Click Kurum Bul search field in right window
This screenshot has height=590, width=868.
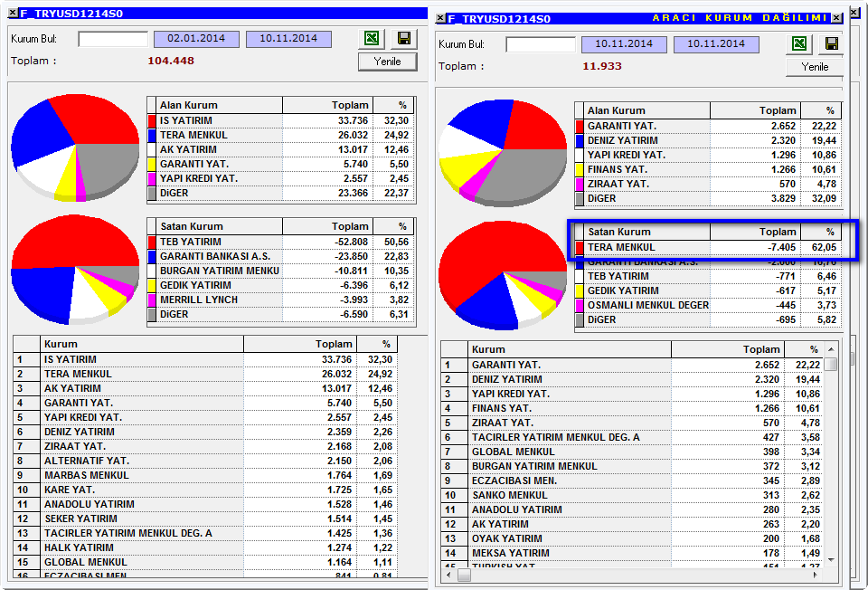[x=541, y=44]
